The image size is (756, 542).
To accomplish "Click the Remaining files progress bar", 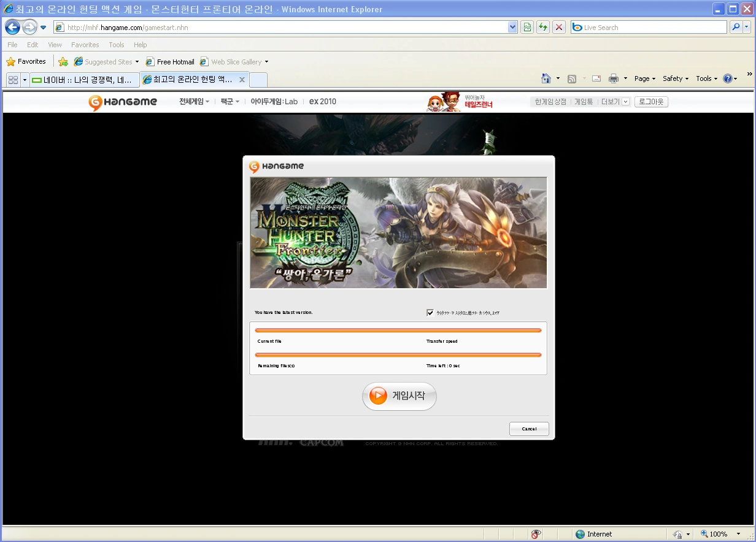I will [x=398, y=355].
